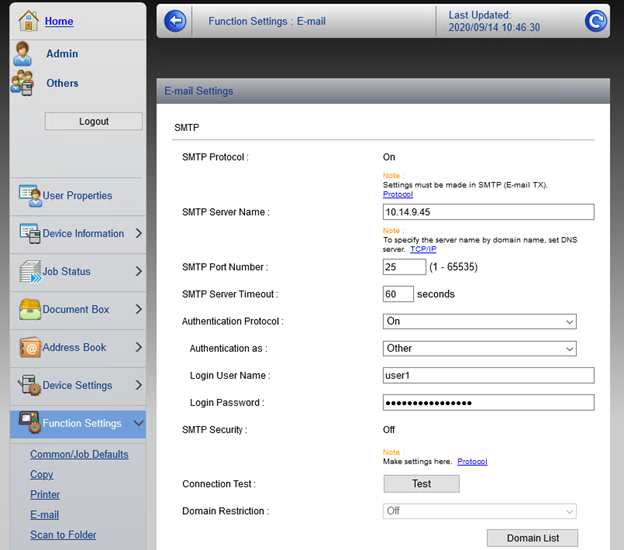This screenshot has width=624, height=550.
Task: Click the Device Information icon
Action: pos(29,233)
